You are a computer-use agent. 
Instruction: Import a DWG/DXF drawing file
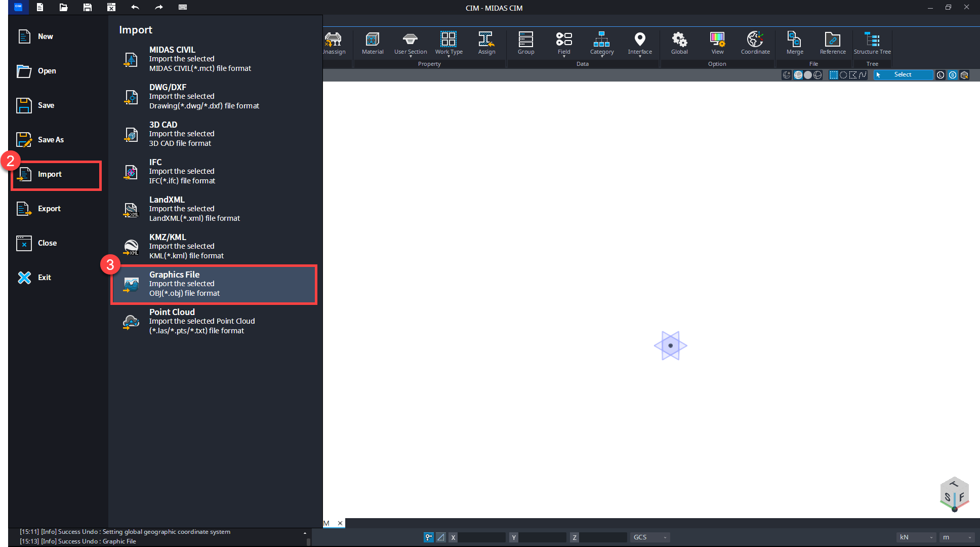[215, 96]
